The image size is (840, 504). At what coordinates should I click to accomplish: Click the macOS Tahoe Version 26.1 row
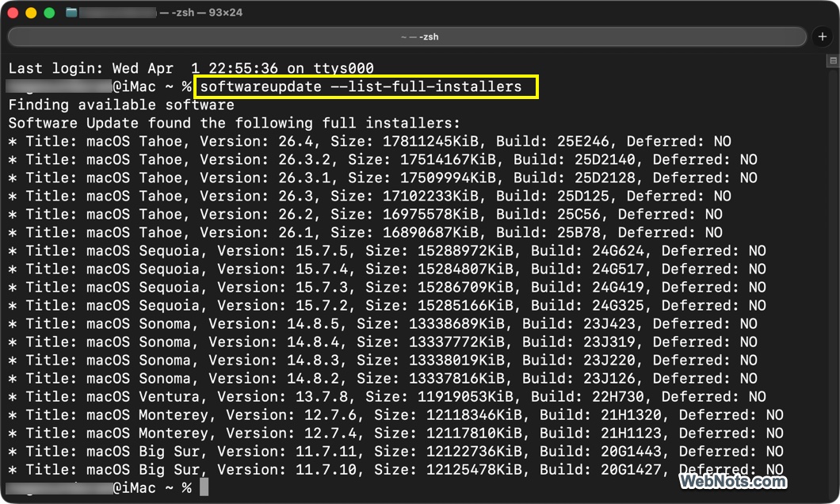(365, 232)
